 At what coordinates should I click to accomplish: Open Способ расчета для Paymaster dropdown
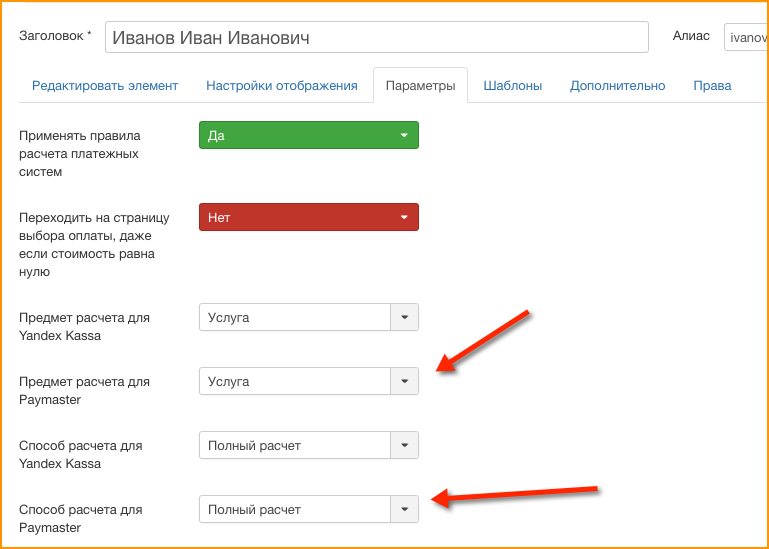tap(309, 509)
